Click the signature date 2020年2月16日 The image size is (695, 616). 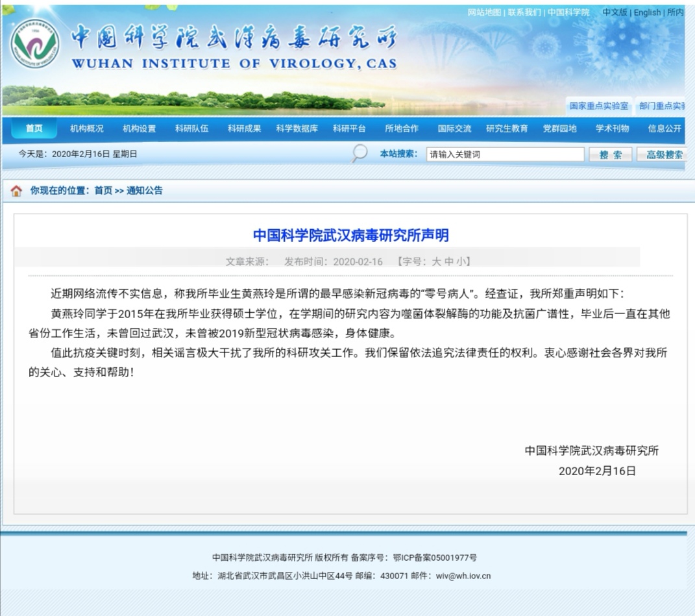point(597,471)
